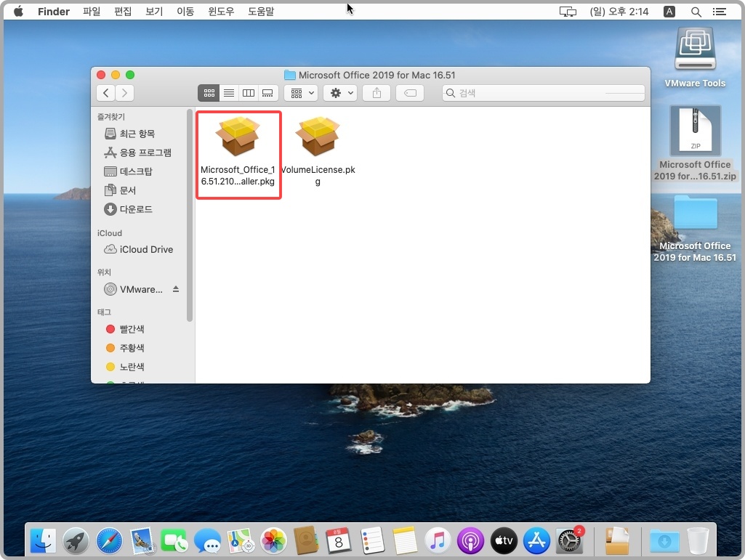The width and height of the screenshot is (745, 560).
Task: Open Downloads stack in the Dock
Action: click(x=664, y=540)
